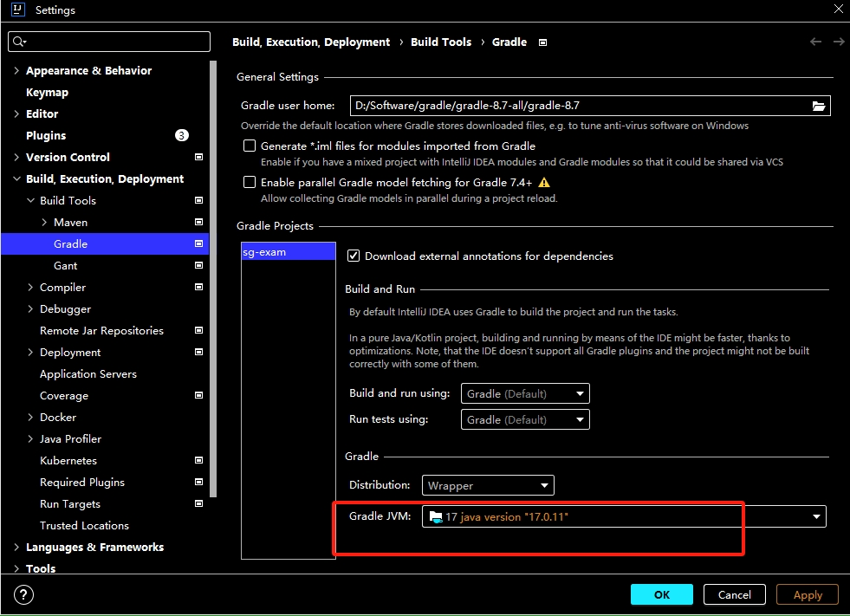
Task: Expand the Docker node
Action: [30, 418]
